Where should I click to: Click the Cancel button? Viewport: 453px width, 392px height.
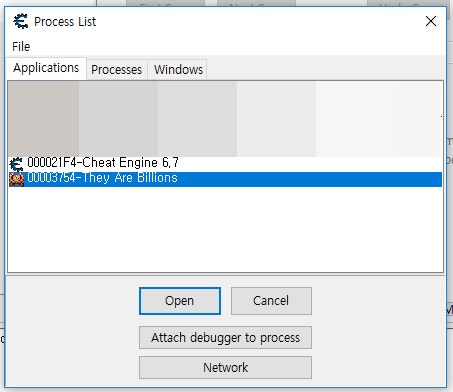[271, 301]
